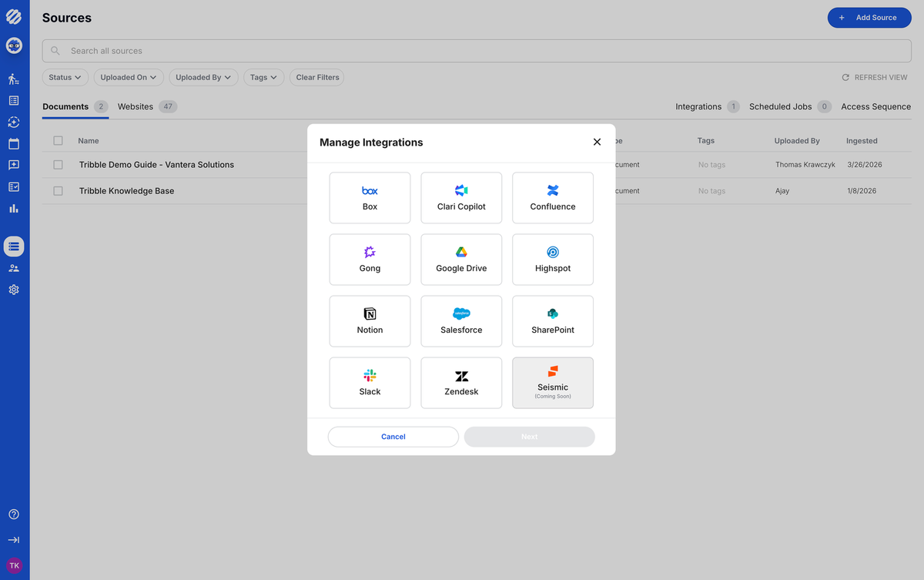Select the highlighted Sources list icon in the sidebar
Image resolution: width=924 pixels, height=580 pixels.
(14, 246)
